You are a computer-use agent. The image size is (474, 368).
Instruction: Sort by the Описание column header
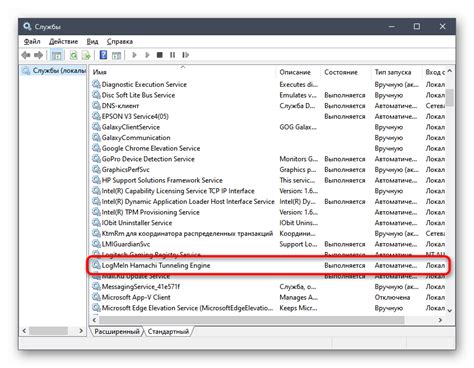tap(298, 72)
